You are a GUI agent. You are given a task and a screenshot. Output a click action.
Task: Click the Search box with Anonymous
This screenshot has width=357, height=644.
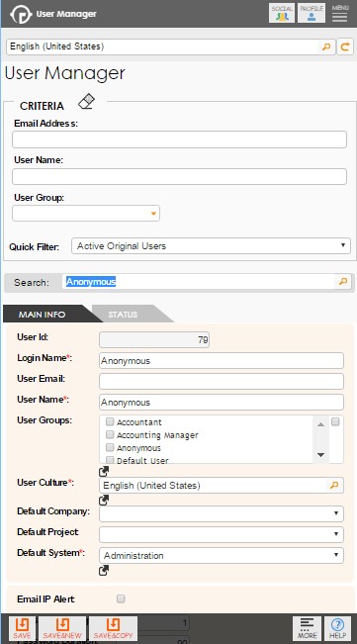click(x=199, y=282)
